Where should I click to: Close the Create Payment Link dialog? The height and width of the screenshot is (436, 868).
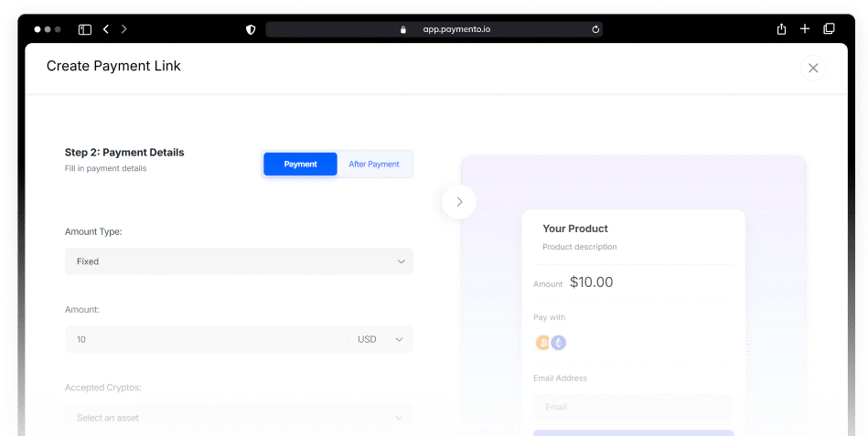pos(813,68)
